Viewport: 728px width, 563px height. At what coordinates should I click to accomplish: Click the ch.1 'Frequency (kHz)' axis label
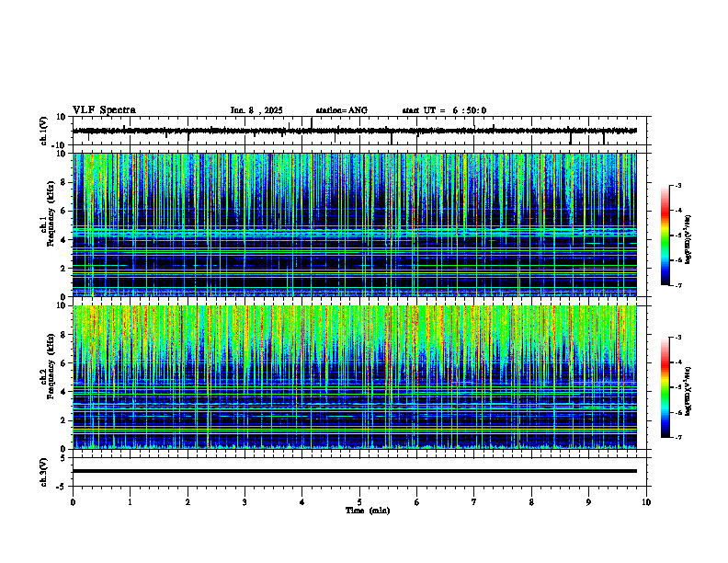pyautogui.click(x=51, y=213)
